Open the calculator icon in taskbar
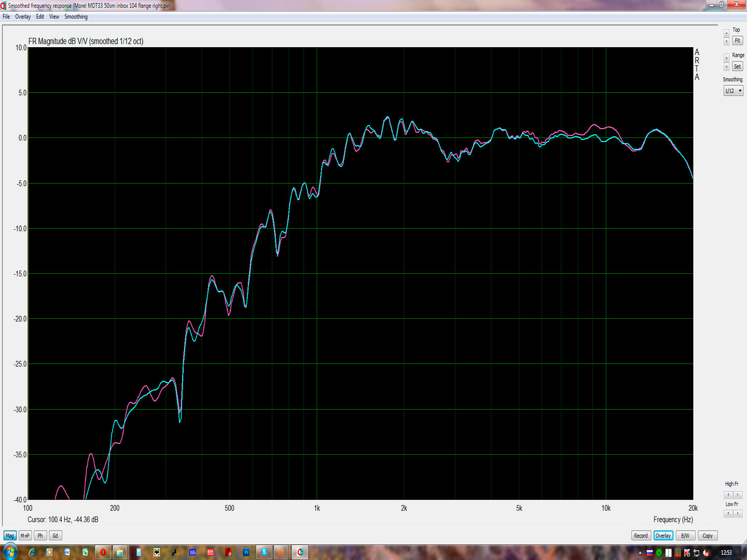 [139, 552]
